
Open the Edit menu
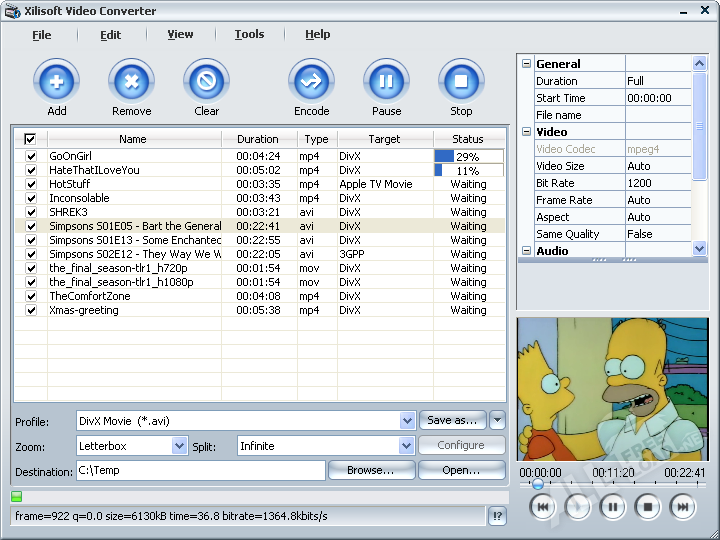tap(110, 35)
